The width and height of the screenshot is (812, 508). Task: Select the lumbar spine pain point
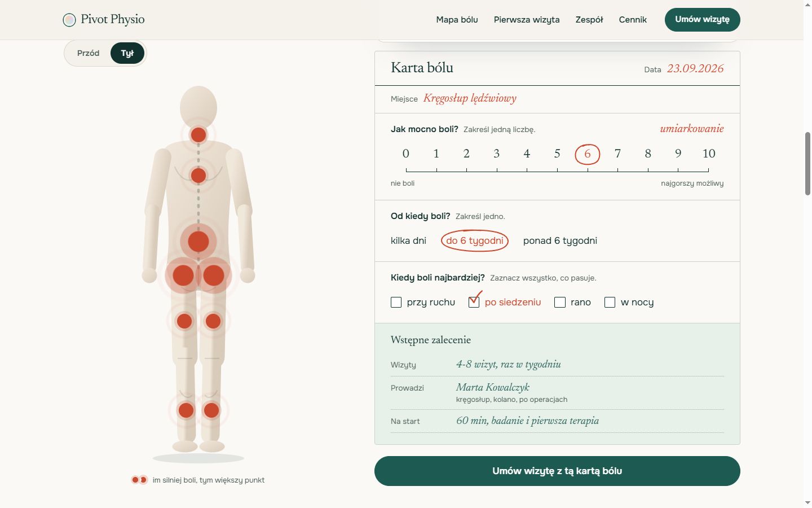(198, 242)
